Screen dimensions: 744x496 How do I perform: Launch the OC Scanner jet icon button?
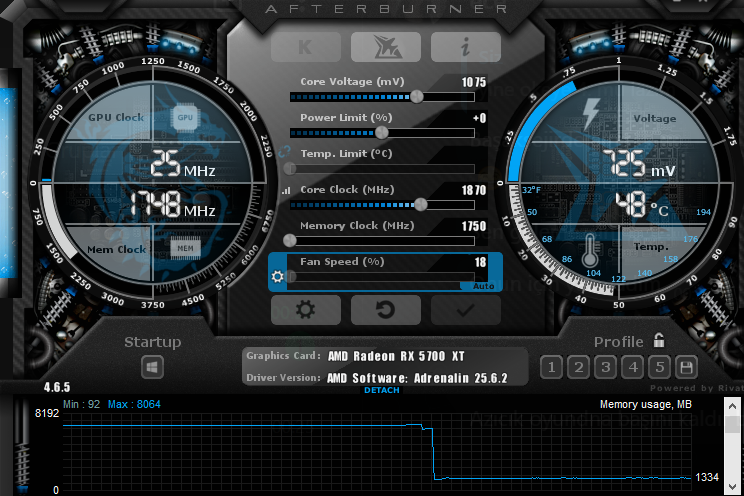385,47
